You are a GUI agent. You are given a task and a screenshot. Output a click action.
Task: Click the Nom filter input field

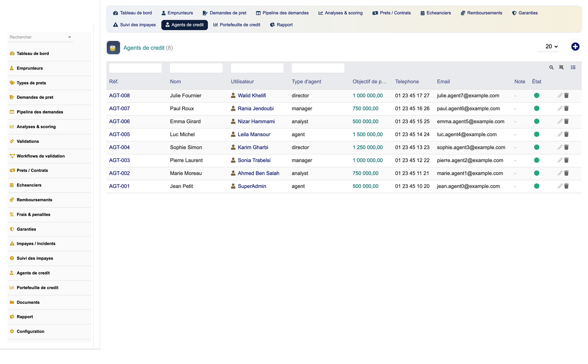pos(196,68)
